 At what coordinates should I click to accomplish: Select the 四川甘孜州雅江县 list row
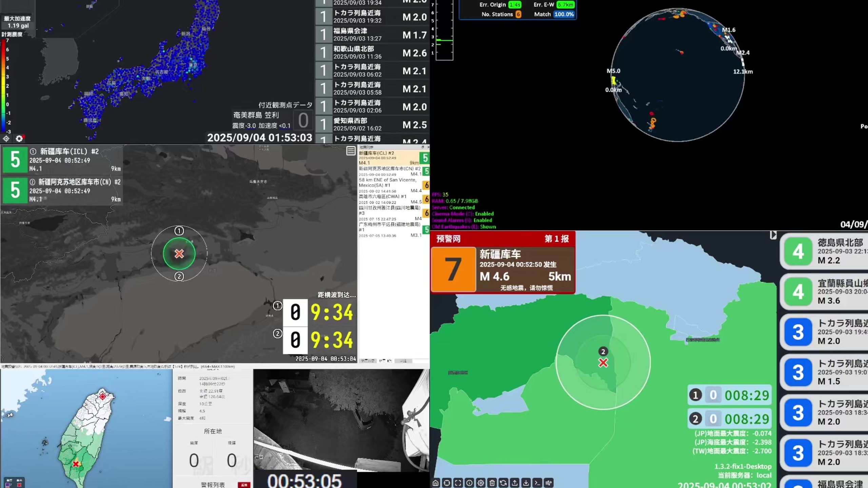click(x=394, y=213)
